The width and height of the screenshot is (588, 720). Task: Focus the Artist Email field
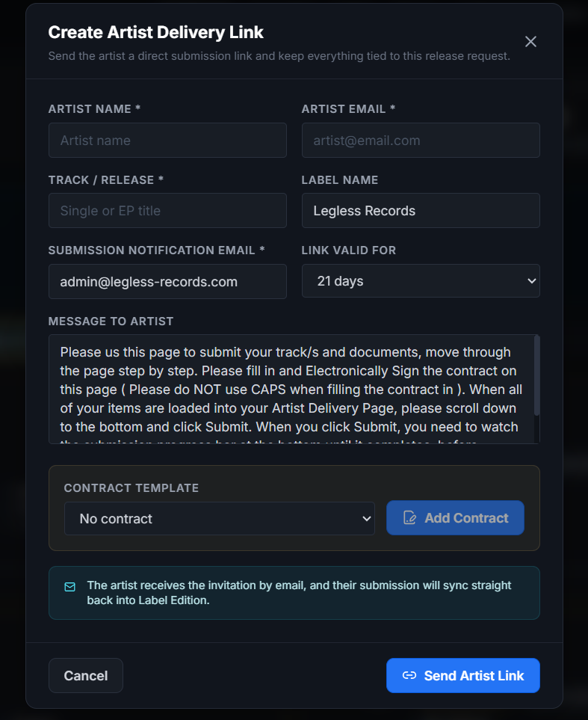pos(421,140)
